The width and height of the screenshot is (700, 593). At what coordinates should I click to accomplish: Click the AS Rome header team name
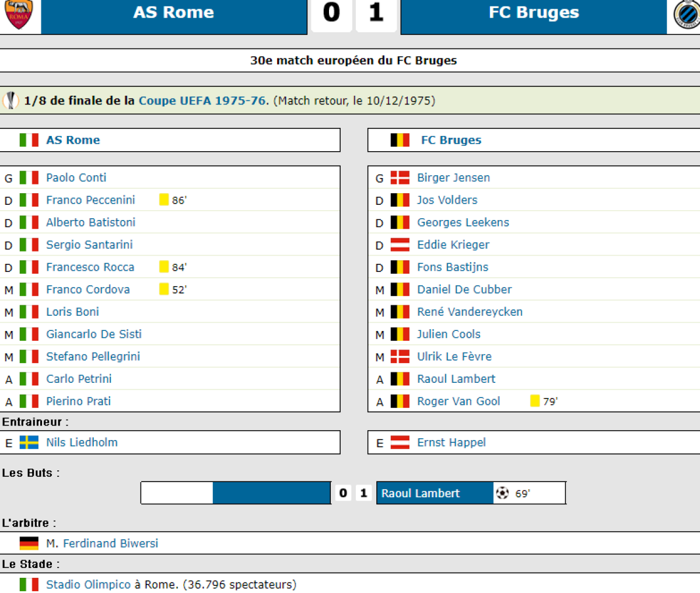pyautogui.click(x=173, y=12)
